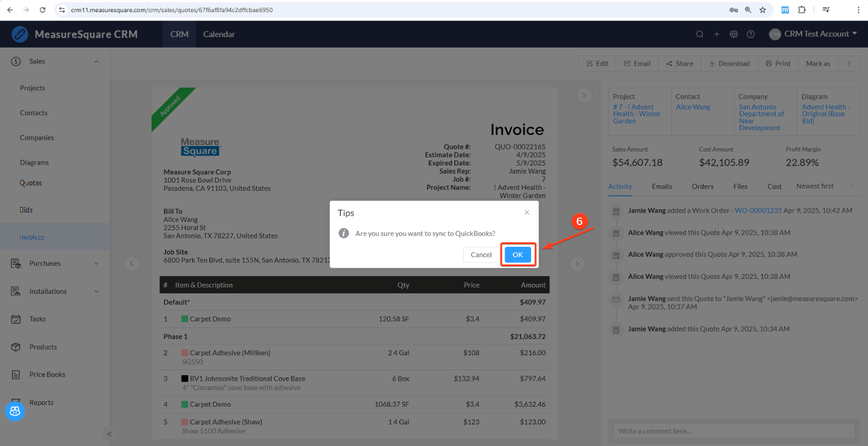Open Projects in the sidebar
868x446 pixels.
click(33, 88)
